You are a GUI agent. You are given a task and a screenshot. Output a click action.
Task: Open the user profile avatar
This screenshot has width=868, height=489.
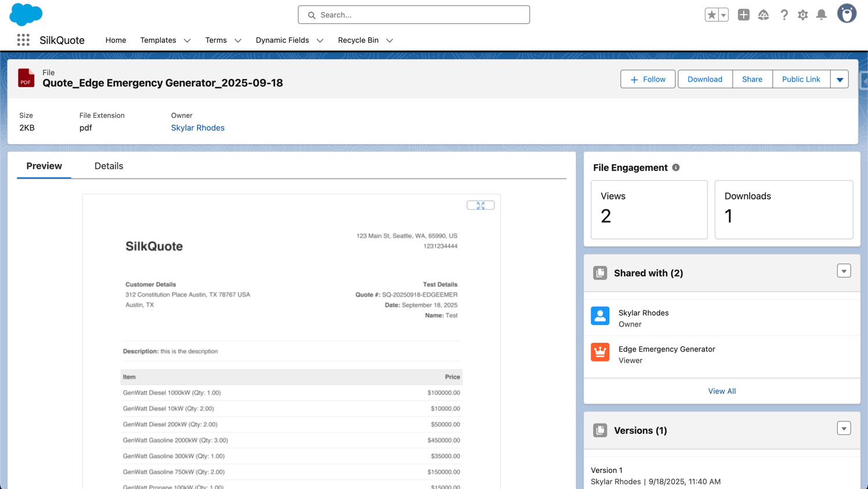point(847,14)
